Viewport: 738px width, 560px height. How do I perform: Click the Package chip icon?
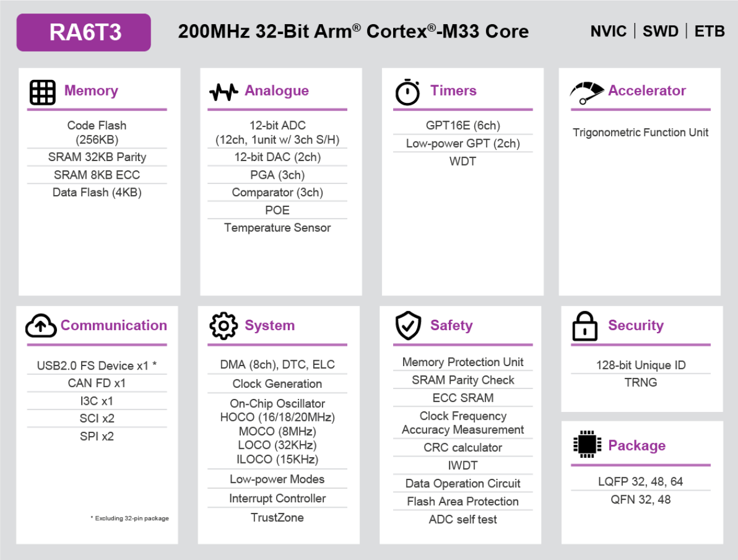click(587, 444)
